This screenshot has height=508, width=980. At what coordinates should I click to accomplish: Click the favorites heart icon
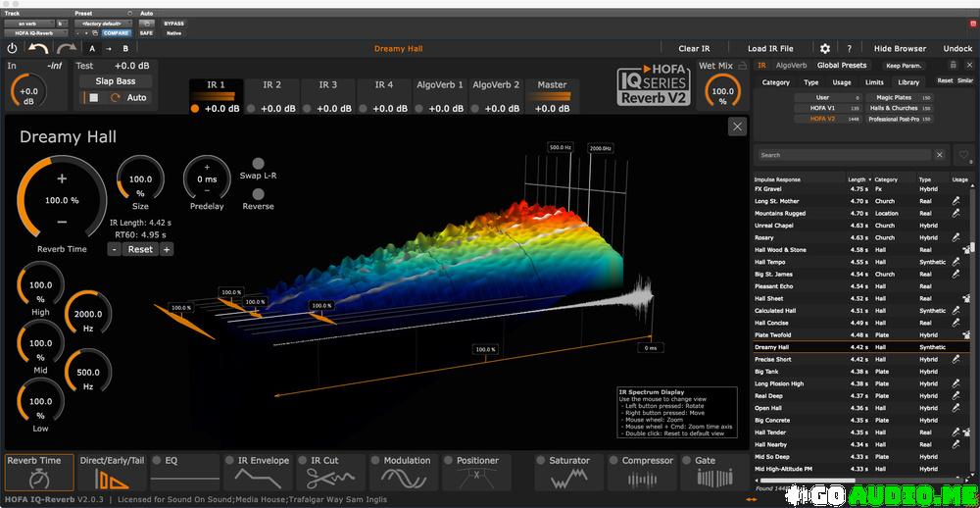963,155
